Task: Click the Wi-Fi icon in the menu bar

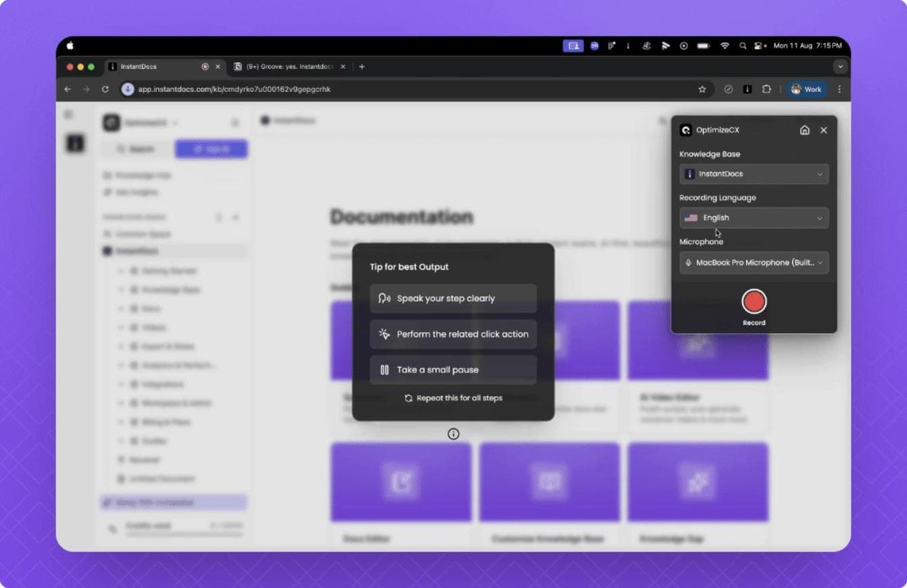Action: pyautogui.click(x=725, y=45)
